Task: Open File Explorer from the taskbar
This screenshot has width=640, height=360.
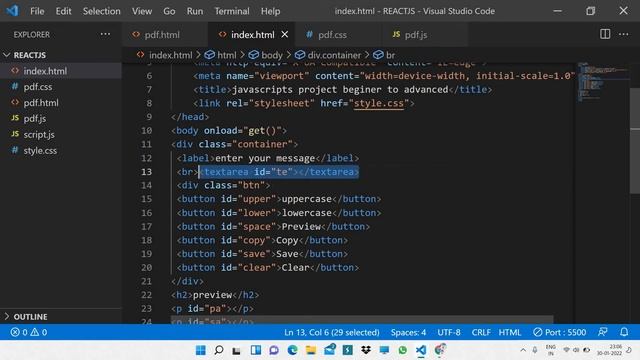Action: (311, 350)
